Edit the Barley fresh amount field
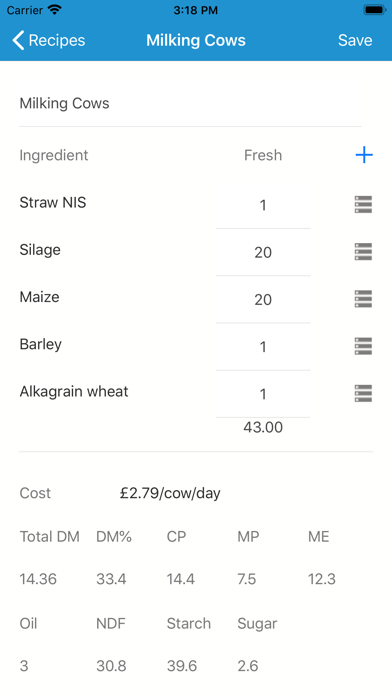 [263, 347]
